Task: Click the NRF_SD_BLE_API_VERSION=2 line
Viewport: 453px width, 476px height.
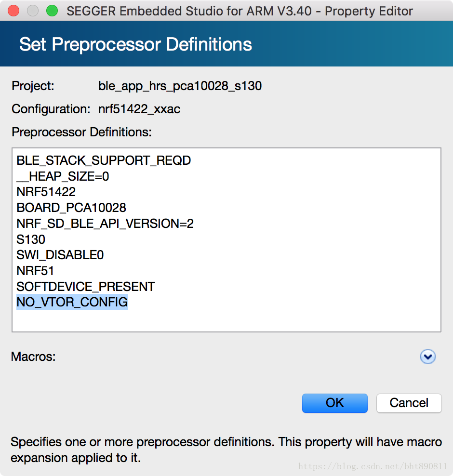Action: [x=105, y=224]
